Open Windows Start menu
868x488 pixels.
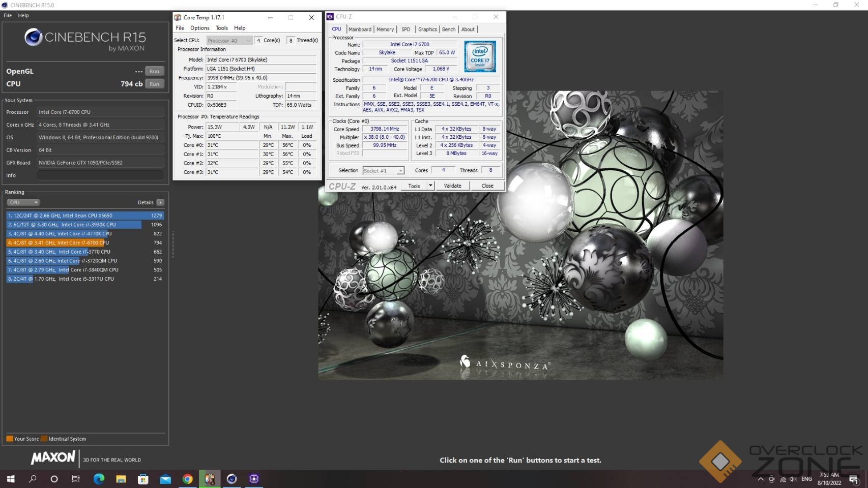(x=11, y=479)
